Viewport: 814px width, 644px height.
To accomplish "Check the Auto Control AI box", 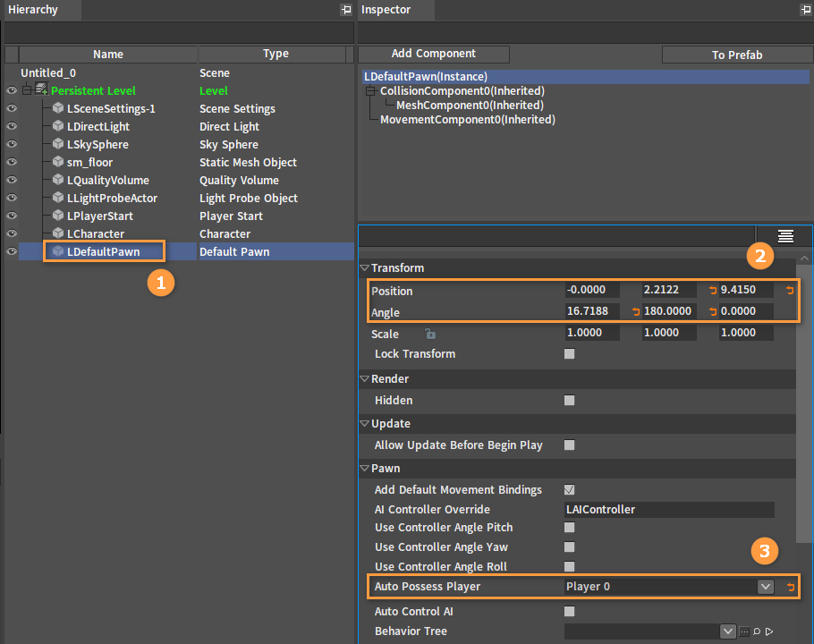I will (570, 612).
